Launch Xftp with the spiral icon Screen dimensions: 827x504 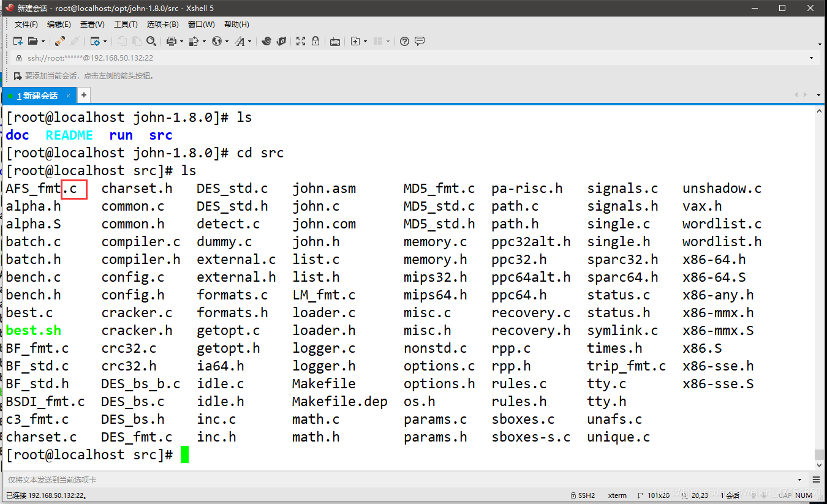tap(266, 41)
